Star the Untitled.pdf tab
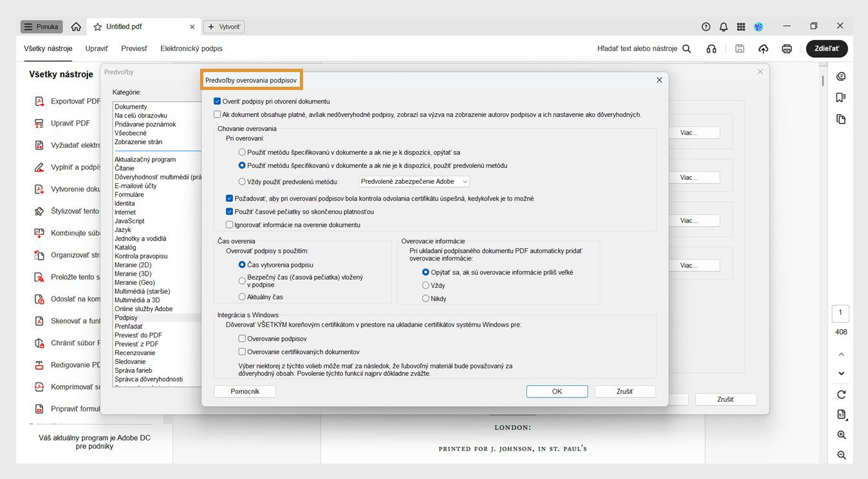868x479 pixels. click(98, 27)
